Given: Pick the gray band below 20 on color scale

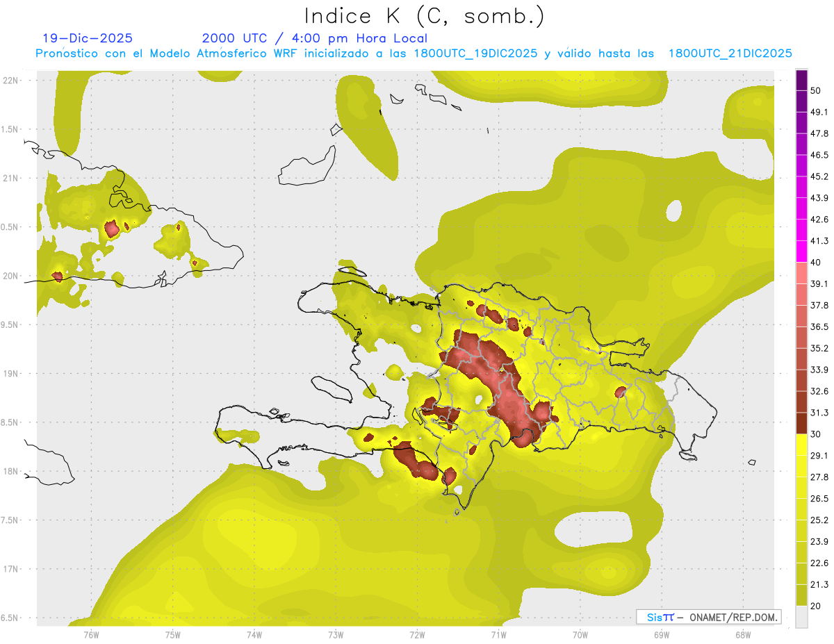Looking at the screenshot, I should coord(801,617).
